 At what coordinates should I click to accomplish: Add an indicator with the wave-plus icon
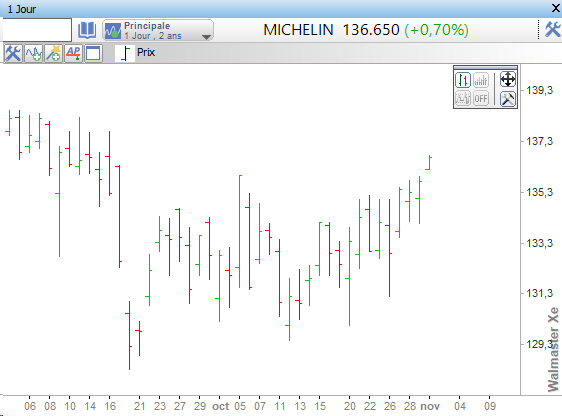(x=33, y=53)
